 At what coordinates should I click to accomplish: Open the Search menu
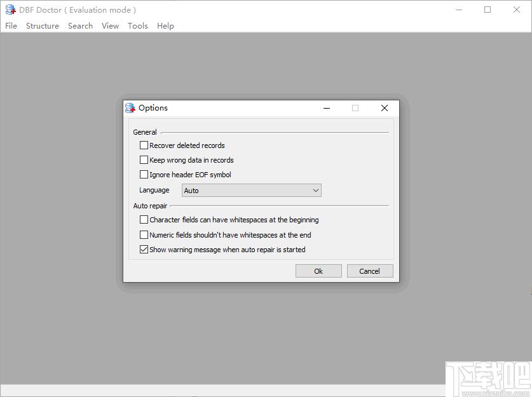[x=81, y=26]
